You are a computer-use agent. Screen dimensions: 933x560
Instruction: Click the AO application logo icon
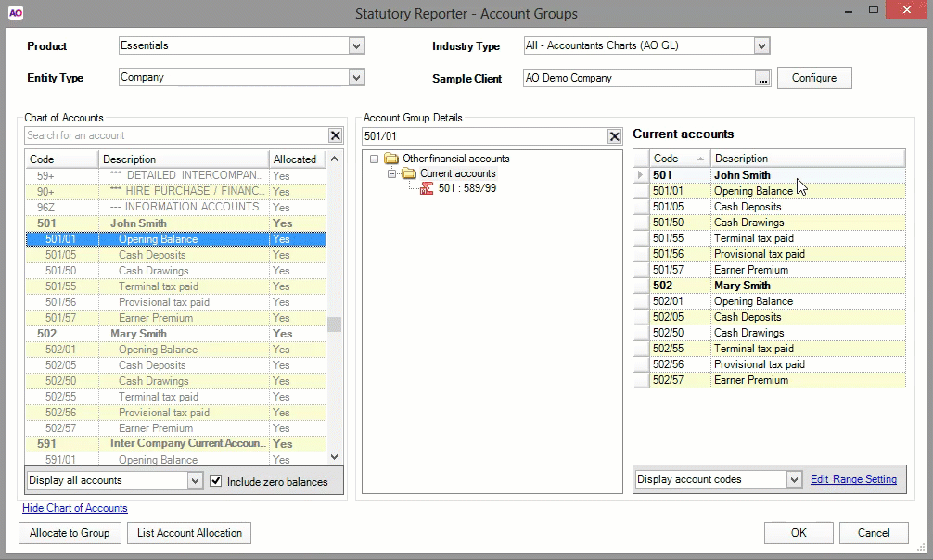(15, 13)
